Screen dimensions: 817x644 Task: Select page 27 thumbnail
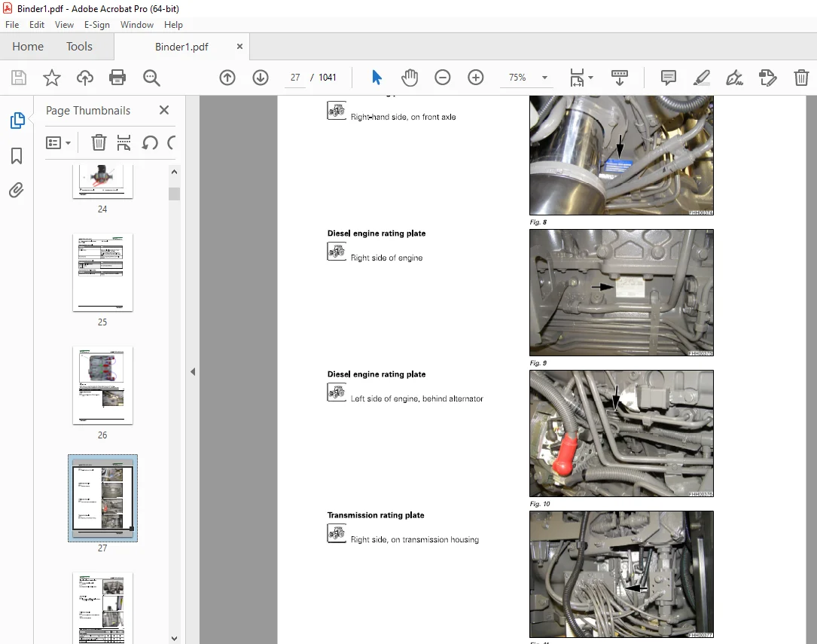click(102, 498)
